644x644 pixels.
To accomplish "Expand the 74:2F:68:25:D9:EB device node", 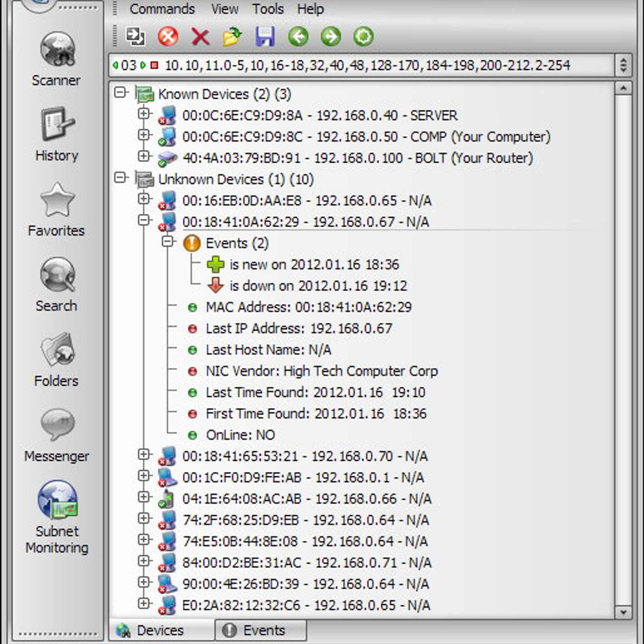I will pos(144,518).
